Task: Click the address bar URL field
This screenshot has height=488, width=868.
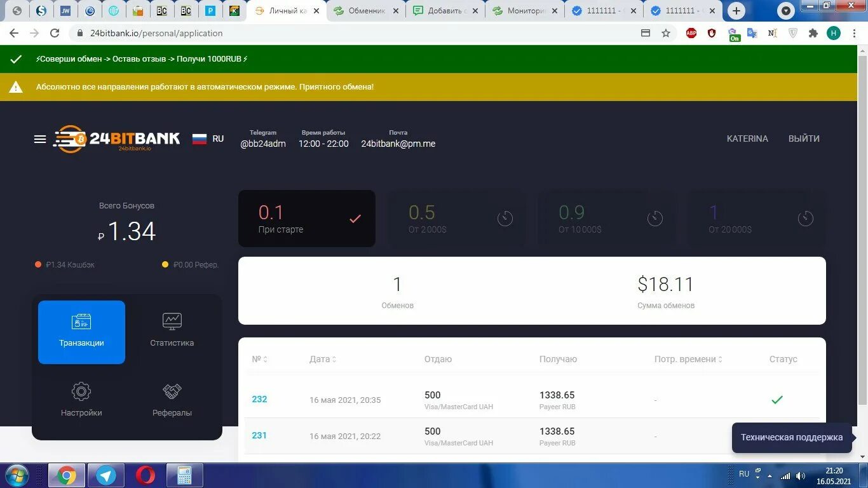Action: click(356, 33)
